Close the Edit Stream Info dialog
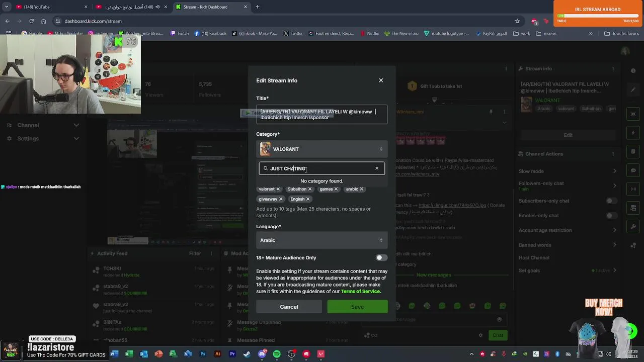Image resolution: width=644 pixels, height=362 pixels. (381, 80)
